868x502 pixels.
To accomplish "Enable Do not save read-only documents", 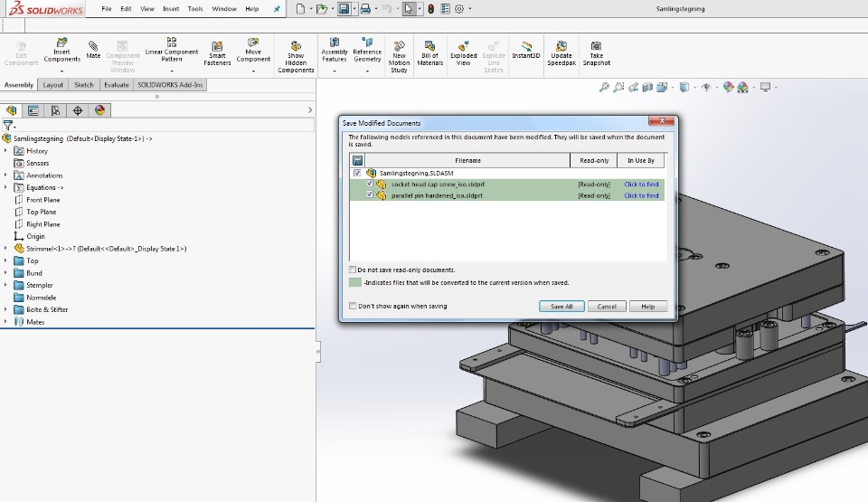I will [352, 270].
